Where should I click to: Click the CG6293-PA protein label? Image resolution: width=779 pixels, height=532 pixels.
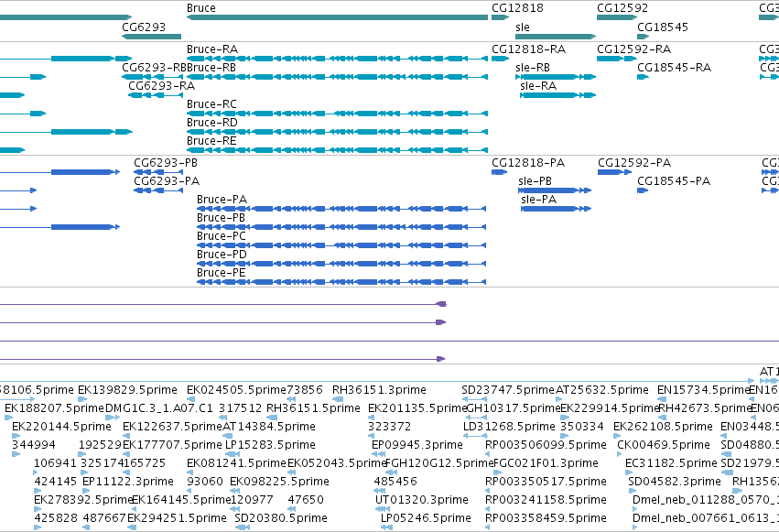(167, 181)
